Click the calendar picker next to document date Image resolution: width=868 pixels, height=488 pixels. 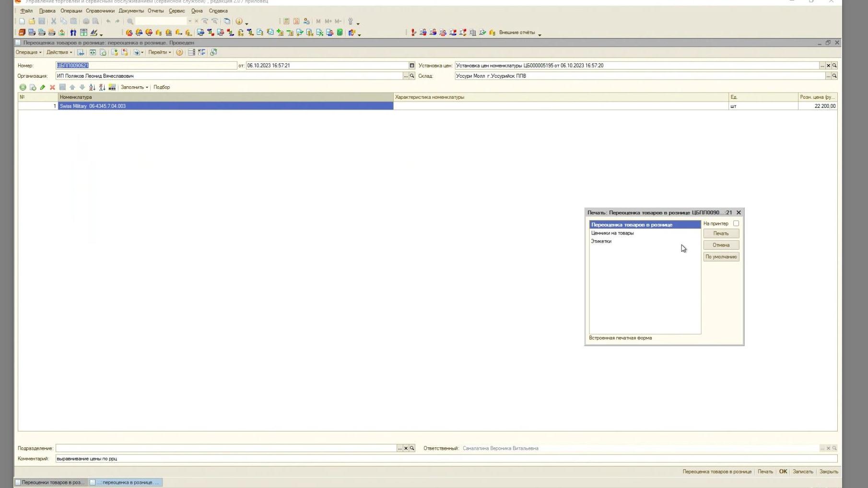(412, 65)
